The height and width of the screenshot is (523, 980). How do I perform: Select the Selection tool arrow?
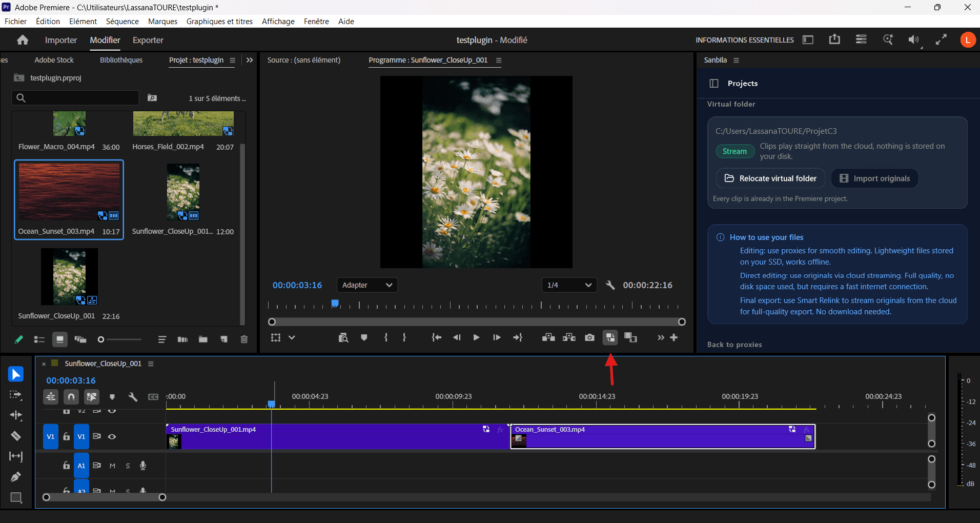[16, 374]
